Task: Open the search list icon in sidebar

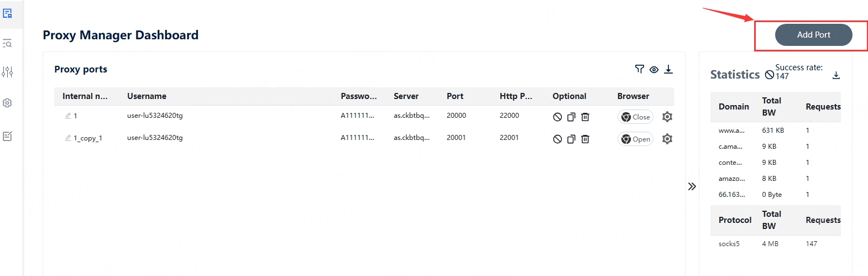Action: pyautogui.click(x=8, y=43)
